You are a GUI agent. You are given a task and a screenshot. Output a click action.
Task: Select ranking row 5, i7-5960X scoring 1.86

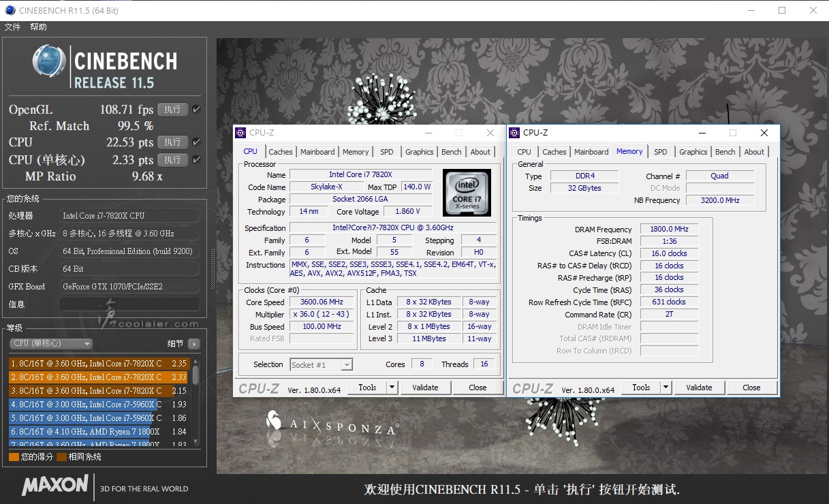(99, 418)
